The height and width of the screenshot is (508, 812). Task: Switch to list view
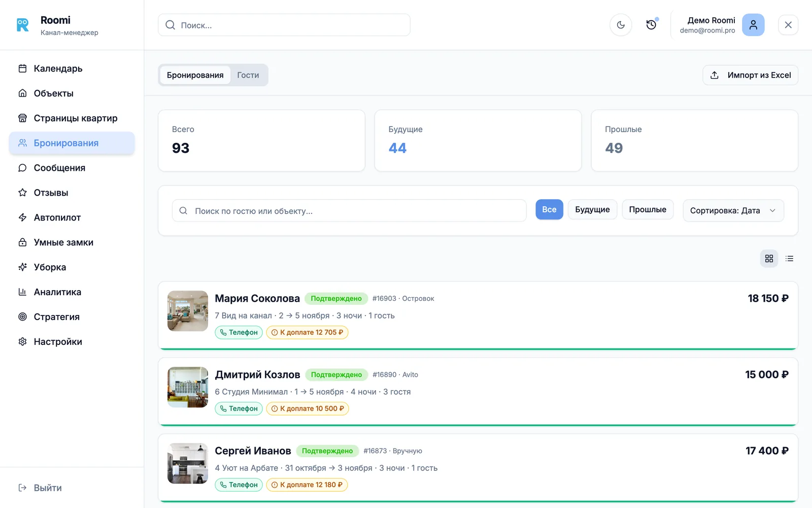[789, 259]
